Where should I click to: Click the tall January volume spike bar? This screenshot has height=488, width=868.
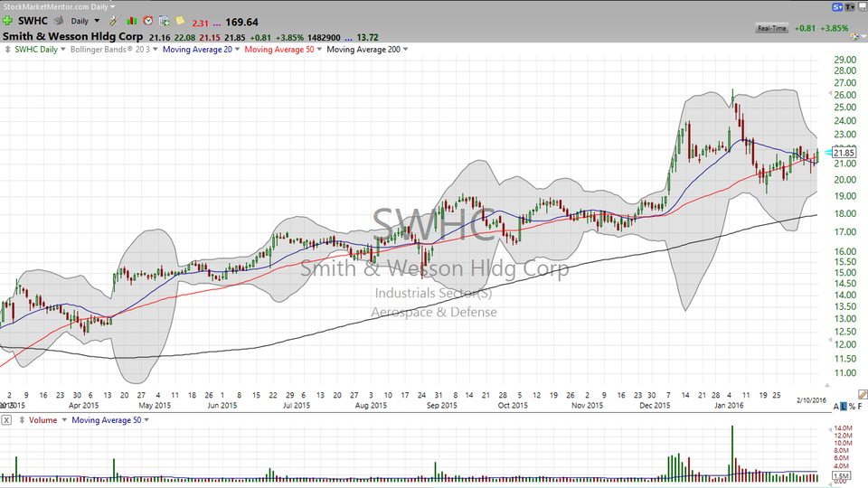(732, 453)
